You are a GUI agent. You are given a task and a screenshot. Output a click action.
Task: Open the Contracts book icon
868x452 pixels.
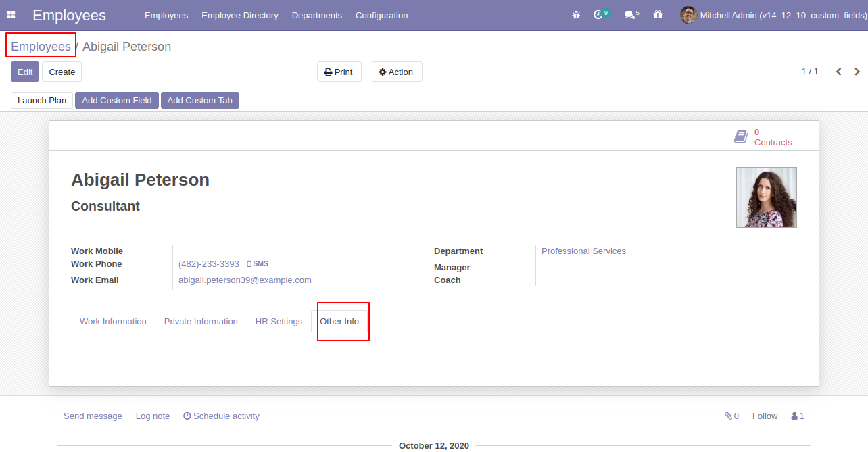click(741, 136)
